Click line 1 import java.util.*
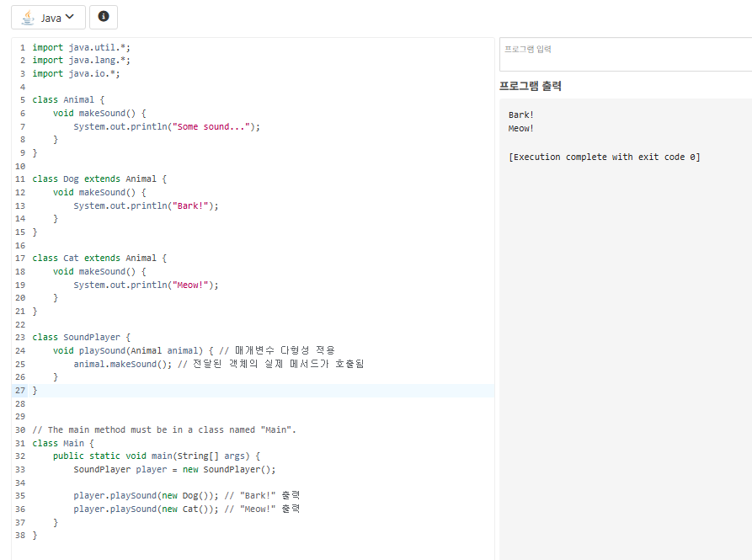 click(x=81, y=47)
